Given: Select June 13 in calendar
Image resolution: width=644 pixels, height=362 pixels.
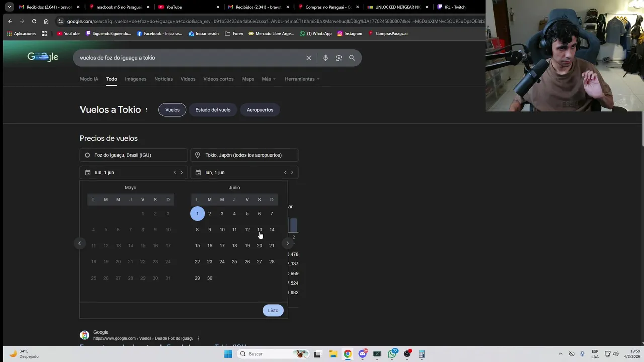Looking at the screenshot, I should (259, 230).
